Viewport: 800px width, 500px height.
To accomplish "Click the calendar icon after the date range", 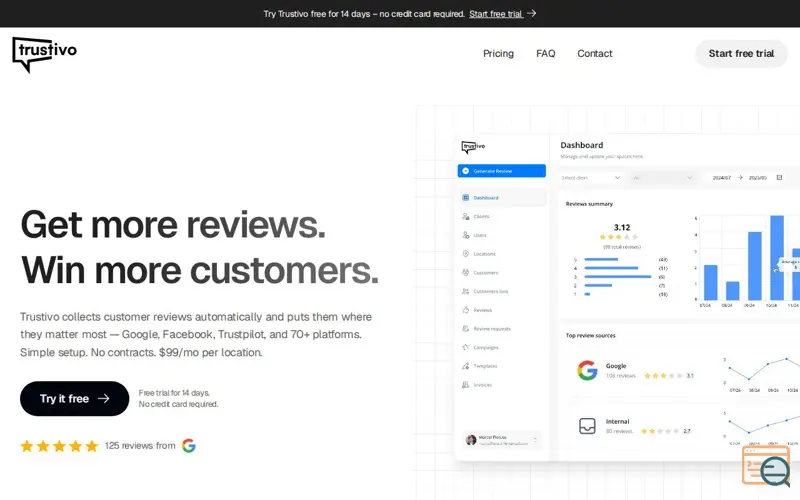I will coord(779,178).
